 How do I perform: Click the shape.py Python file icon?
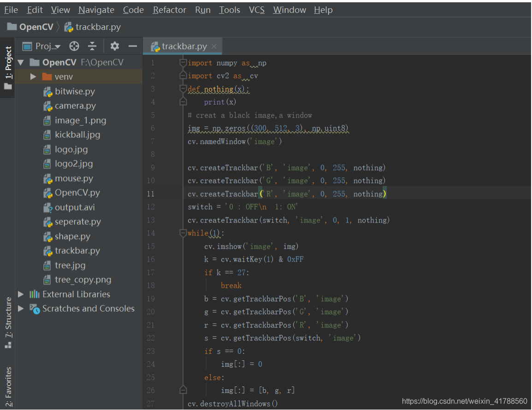[47, 237]
